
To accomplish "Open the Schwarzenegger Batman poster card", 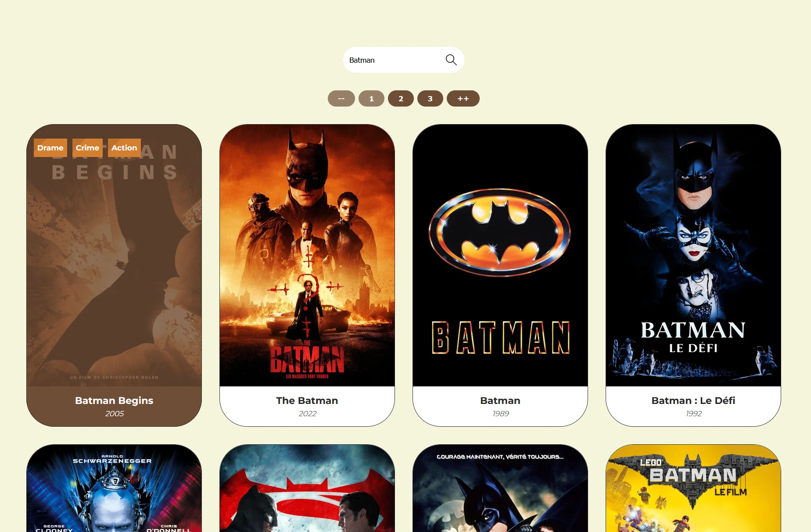I will pyautogui.click(x=114, y=488).
